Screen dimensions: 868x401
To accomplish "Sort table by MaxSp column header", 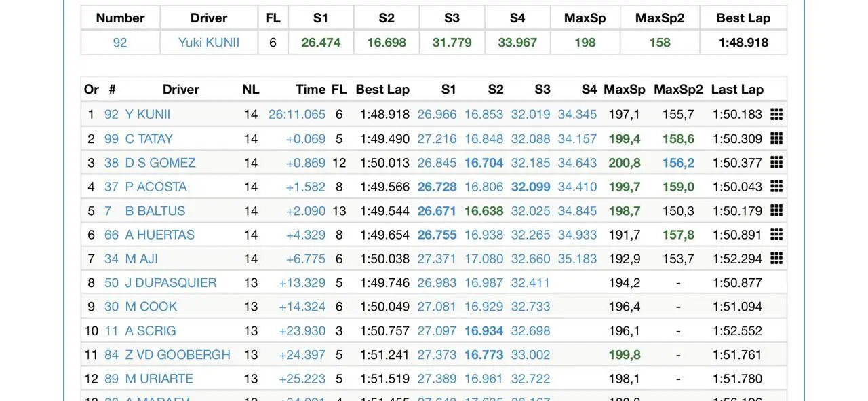I will [625, 90].
